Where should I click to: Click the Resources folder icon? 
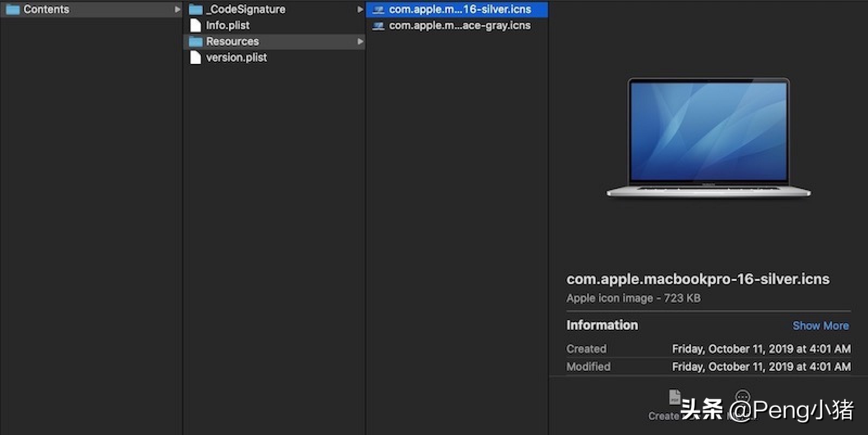(195, 41)
